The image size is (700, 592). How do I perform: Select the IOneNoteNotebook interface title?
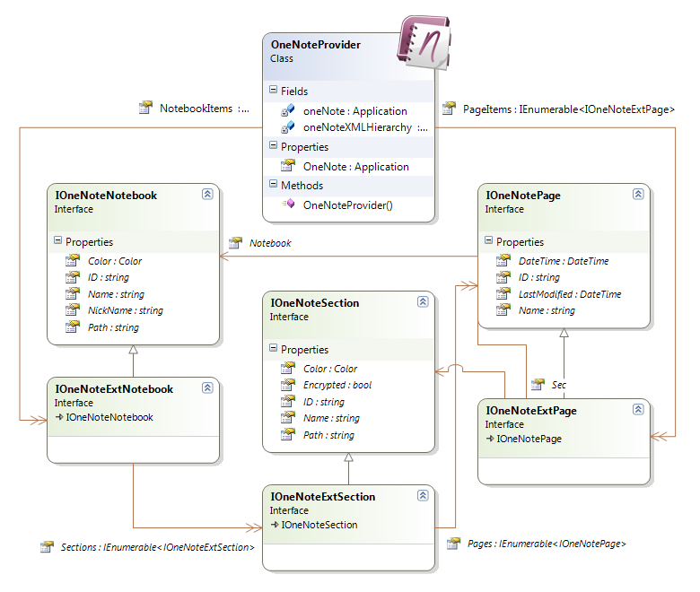click(106, 196)
